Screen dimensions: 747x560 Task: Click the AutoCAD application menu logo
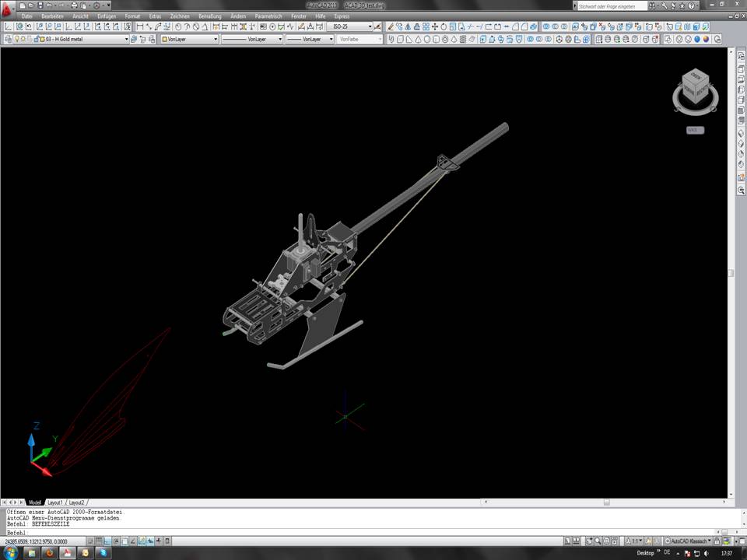pyautogui.click(x=8, y=8)
